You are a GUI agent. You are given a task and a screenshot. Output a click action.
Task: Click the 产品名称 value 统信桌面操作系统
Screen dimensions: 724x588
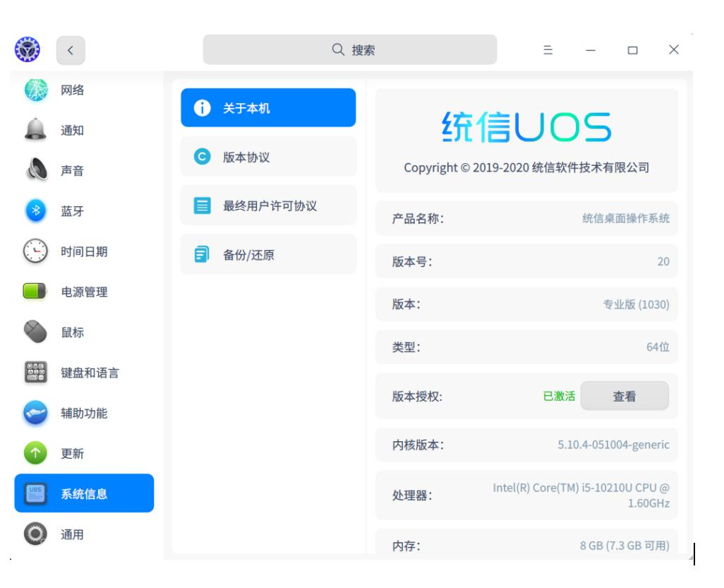click(626, 219)
